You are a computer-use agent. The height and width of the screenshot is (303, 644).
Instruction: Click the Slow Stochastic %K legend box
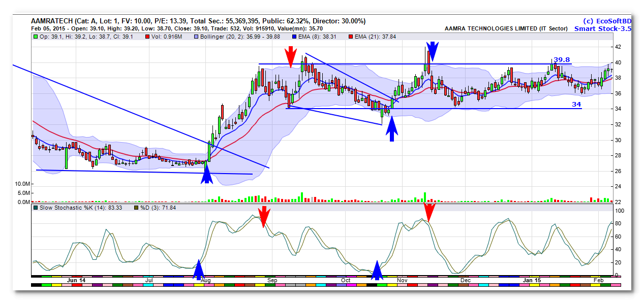(x=35, y=208)
